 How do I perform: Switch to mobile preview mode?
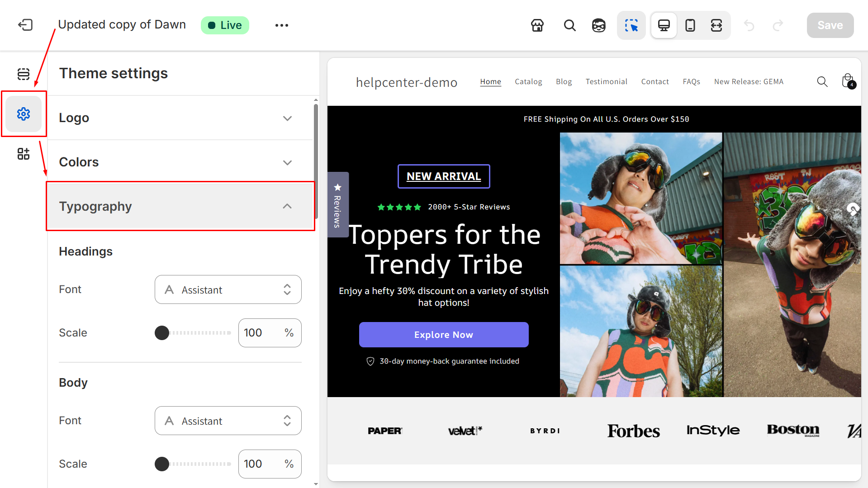[690, 25]
